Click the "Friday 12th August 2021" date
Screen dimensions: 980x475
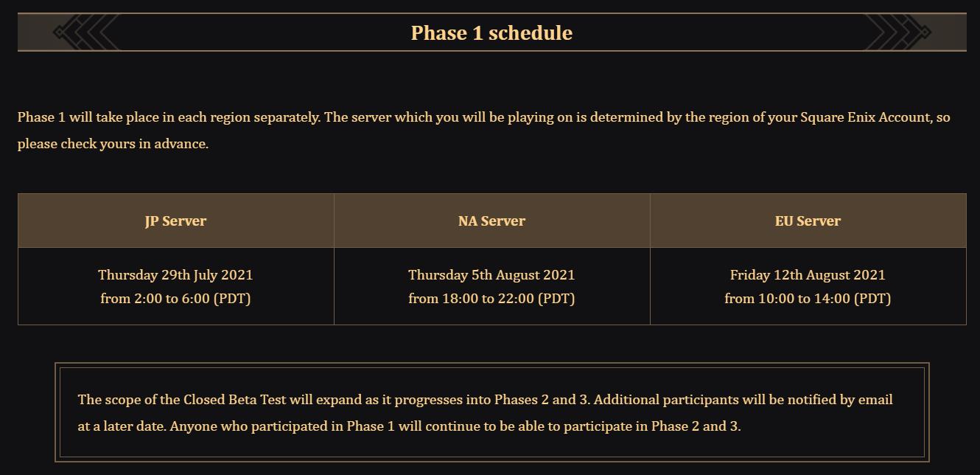pyautogui.click(x=808, y=275)
